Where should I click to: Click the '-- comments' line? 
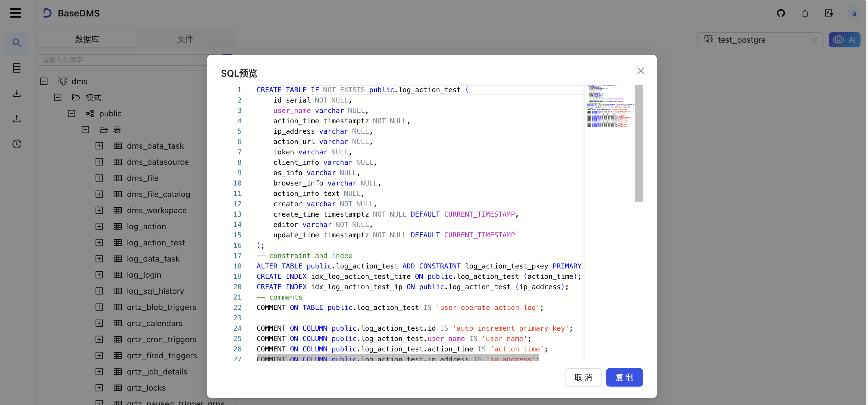pos(279,297)
